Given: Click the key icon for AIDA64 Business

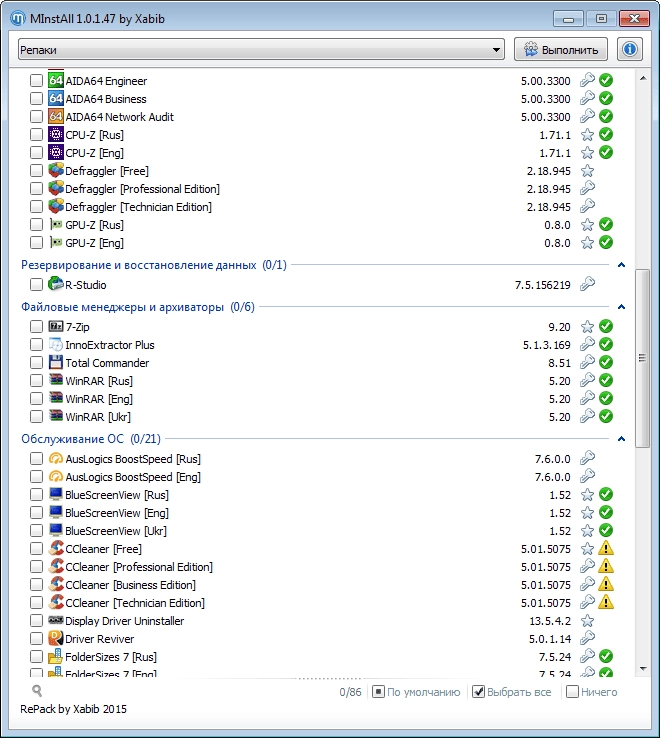Looking at the screenshot, I should [x=587, y=98].
